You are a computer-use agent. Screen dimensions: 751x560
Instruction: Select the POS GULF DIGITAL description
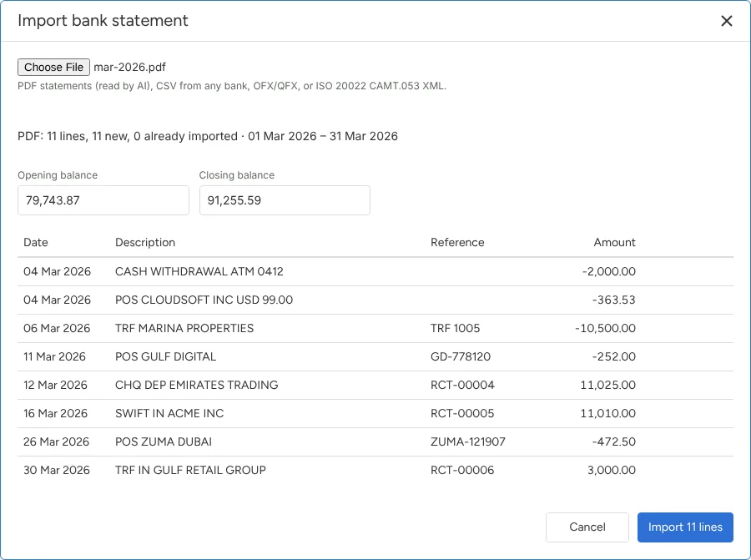[166, 356]
